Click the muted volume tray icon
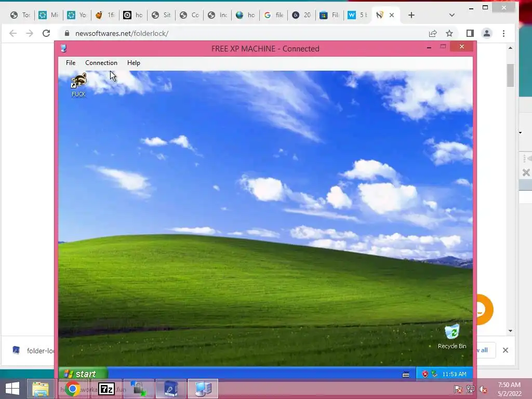This screenshot has width=532, height=399. click(x=483, y=390)
